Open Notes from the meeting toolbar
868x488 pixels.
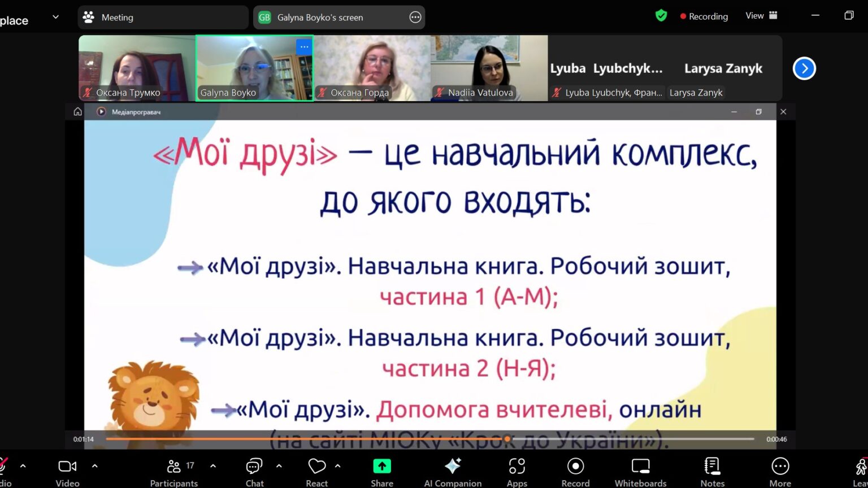coord(712,467)
